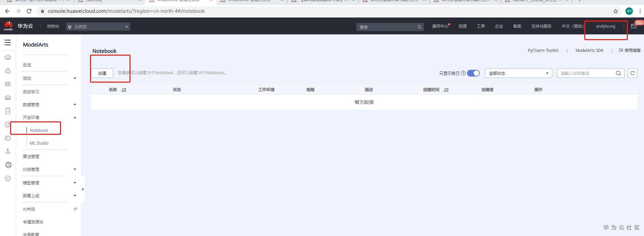
Task: Open the Chrome profile avatar 'yu'
Action: pyautogui.click(x=629, y=11)
